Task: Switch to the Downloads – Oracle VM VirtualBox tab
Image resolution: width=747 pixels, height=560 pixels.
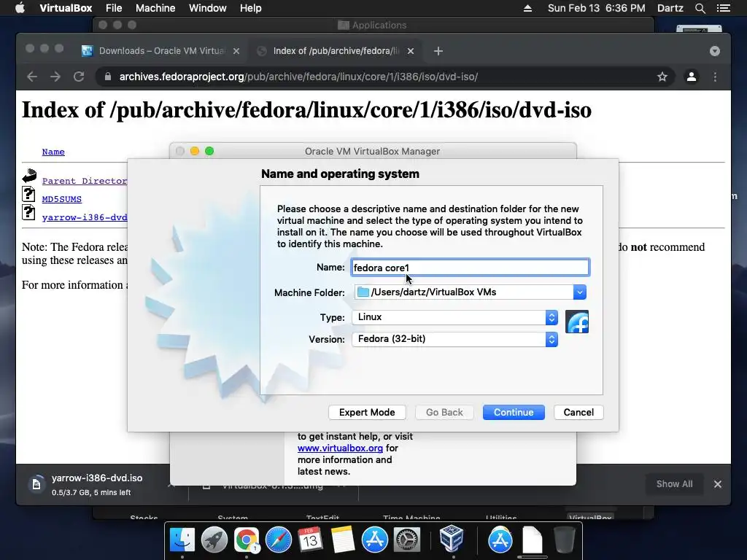Action: pyautogui.click(x=161, y=51)
